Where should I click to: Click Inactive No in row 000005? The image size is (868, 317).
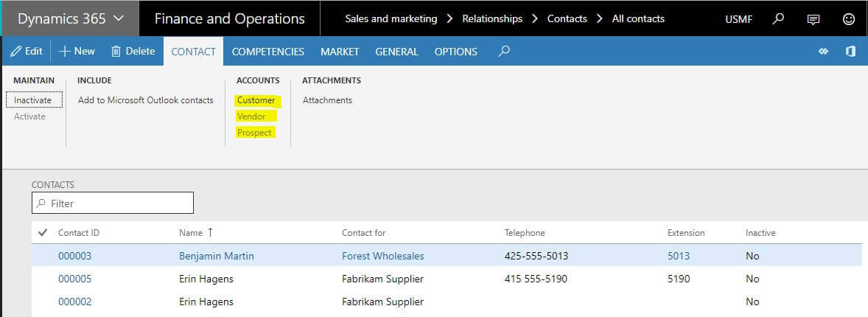point(752,279)
